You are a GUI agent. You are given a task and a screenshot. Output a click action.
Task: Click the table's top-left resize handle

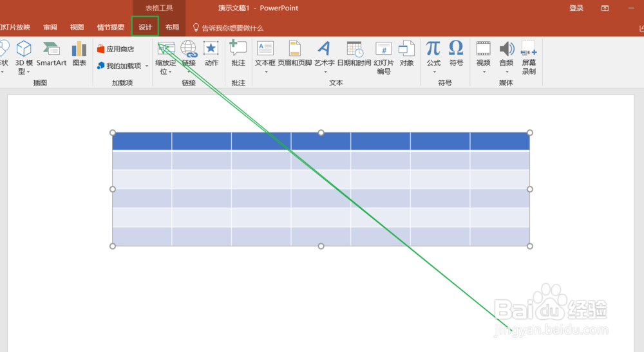click(x=113, y=133)
